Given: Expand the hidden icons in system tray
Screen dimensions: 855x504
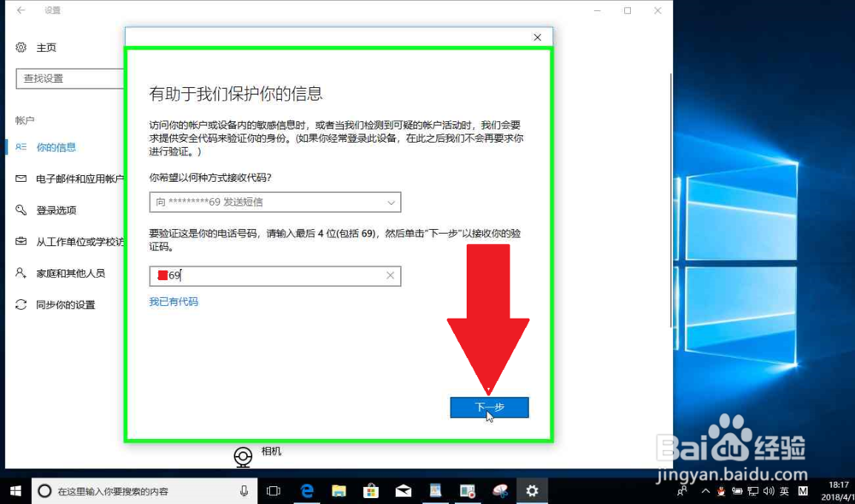Looking at the screenshot, I should (x=705, y=492).
